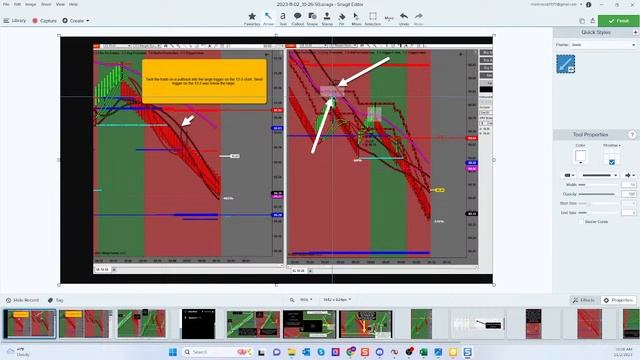This screenshot has height=360, width=640.
Task: Toggle the Effects panel button
Action: [584, 300]
